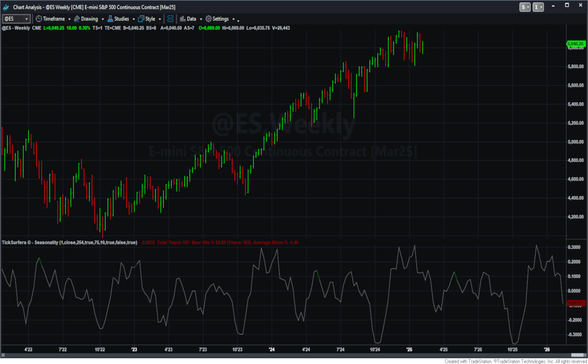
Task: Select the TickSurfers Seasonality study label
Action: [x=69, y=243]
